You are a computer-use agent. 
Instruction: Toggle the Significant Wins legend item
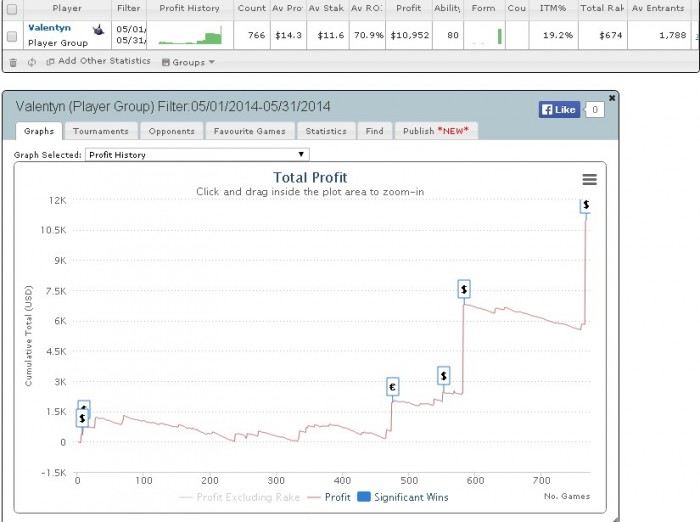point(403,497)
